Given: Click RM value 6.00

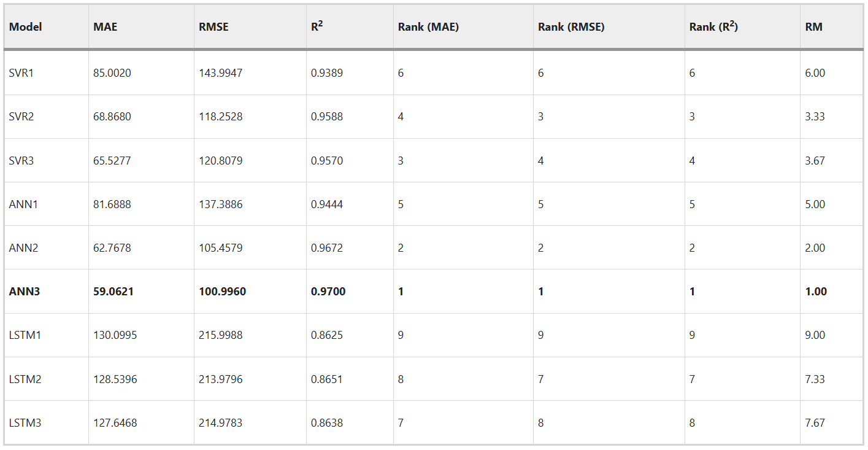Looking at the screenshot, I should pos(815,73).
